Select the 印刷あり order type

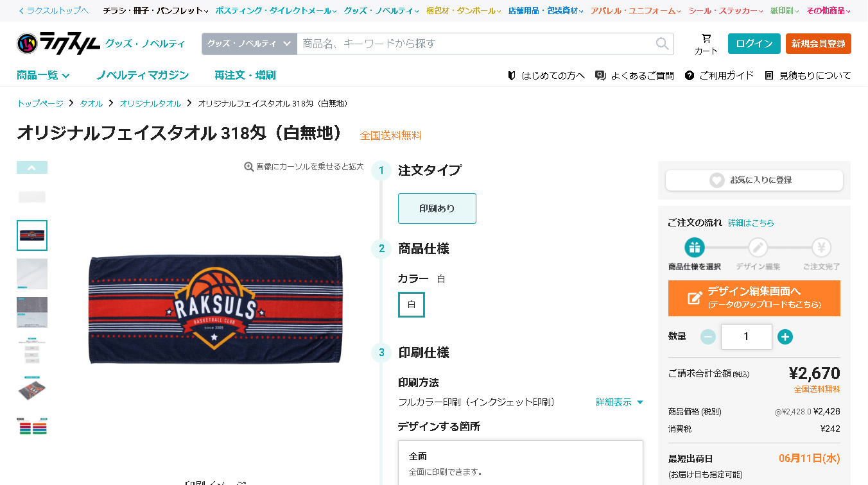point(437,208)
